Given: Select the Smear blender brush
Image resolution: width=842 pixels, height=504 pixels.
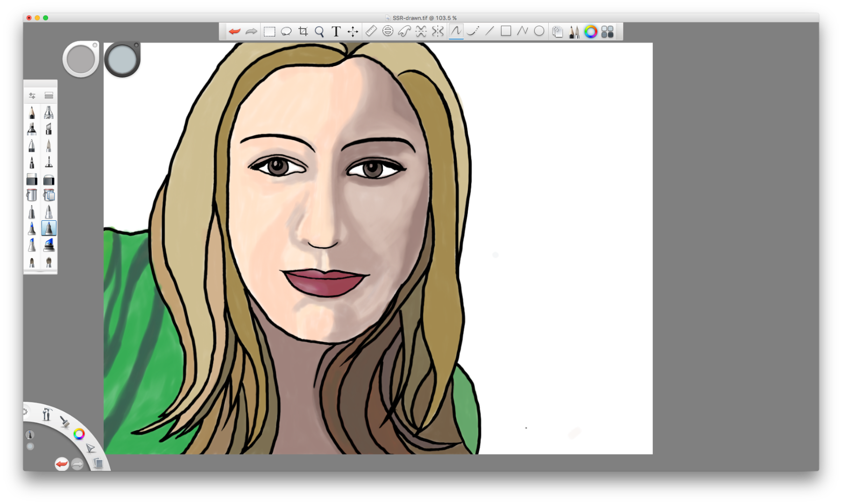Looking at the screenshot, I should coord(49,162).
